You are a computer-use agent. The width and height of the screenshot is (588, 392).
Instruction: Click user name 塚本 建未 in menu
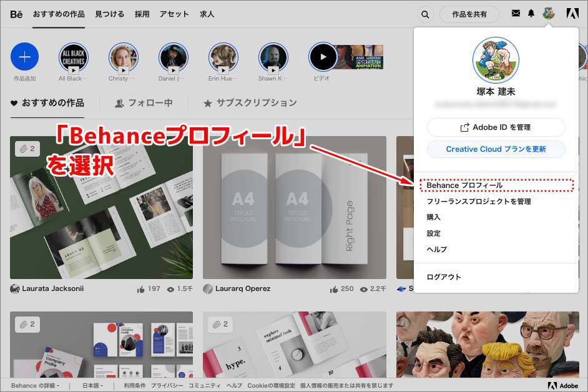click(x=496, y=92)
